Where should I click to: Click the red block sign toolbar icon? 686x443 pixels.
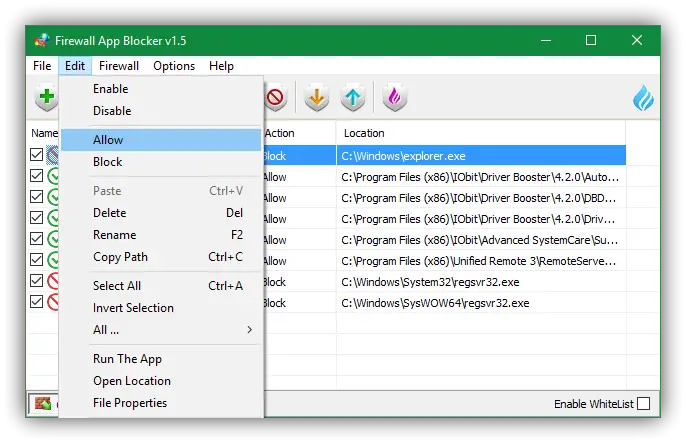click(276, 97)
